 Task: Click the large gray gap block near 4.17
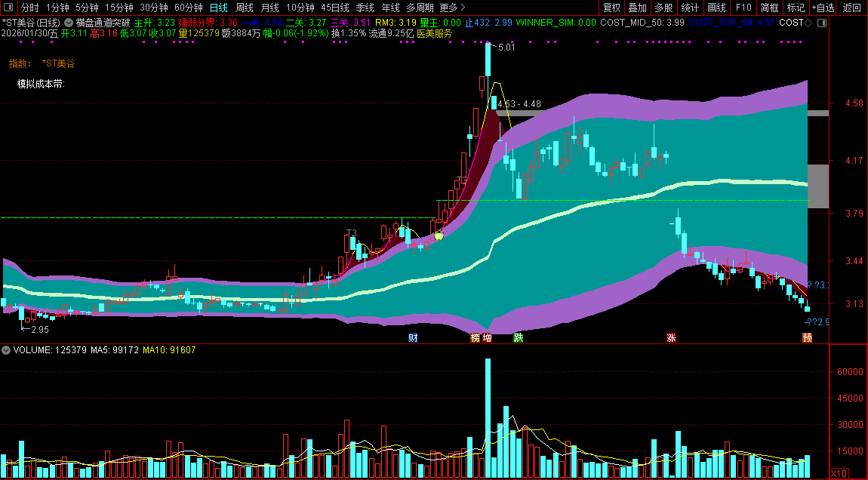(x=818, y=186)
